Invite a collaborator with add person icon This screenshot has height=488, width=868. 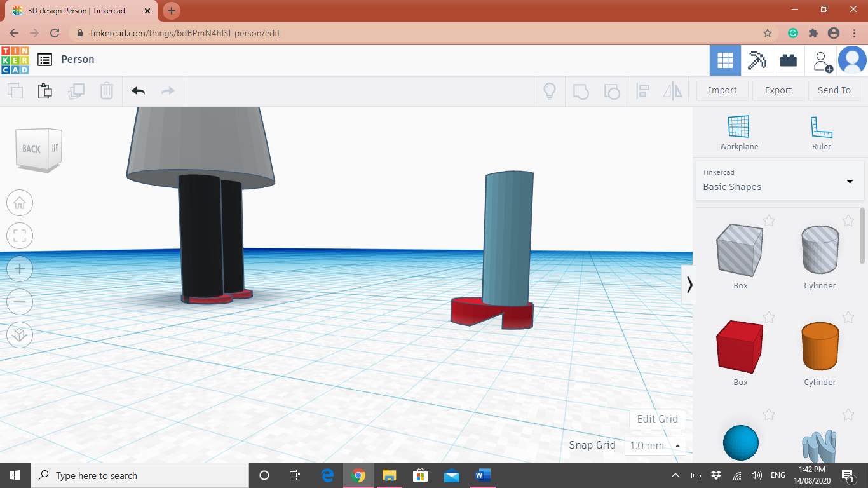click(822, 61)
